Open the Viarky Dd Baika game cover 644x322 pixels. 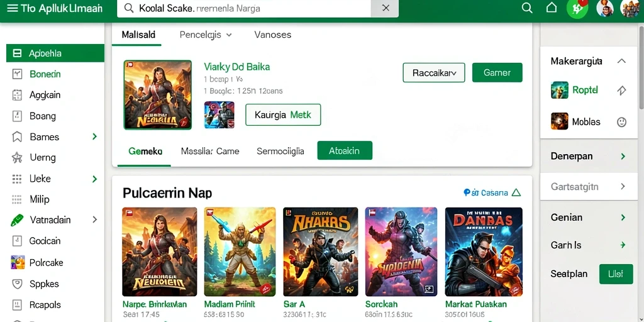158,95
